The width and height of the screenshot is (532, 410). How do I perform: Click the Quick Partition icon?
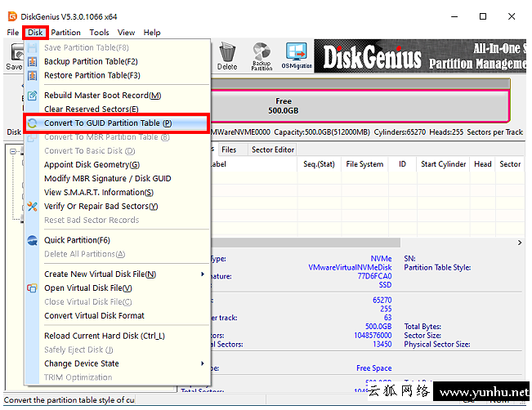pos(32,240)
